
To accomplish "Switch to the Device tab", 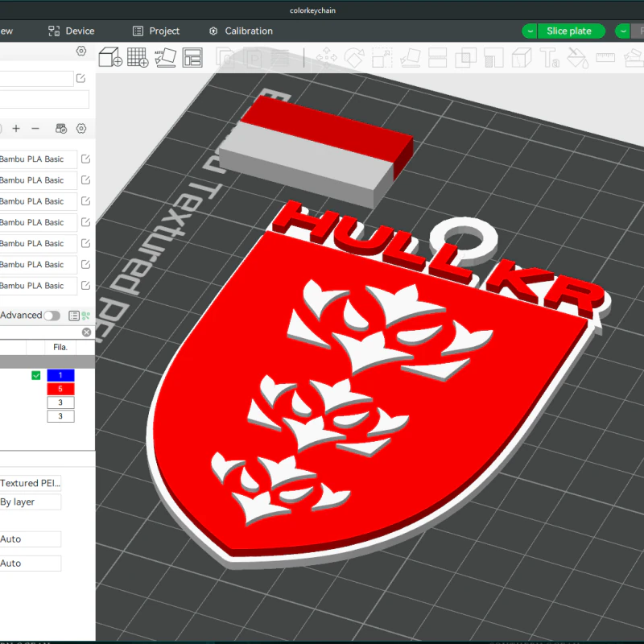I will (72, 31).
